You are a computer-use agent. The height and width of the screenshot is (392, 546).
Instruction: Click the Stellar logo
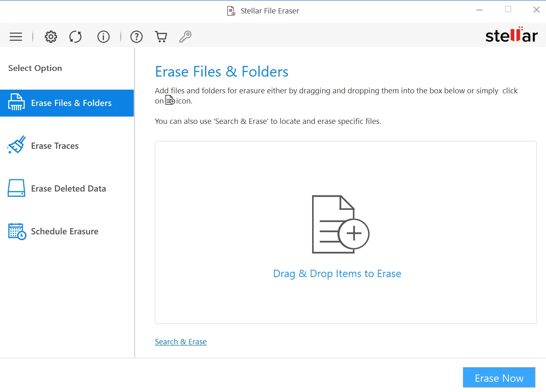pyautogui.click(x=511, y=35)
